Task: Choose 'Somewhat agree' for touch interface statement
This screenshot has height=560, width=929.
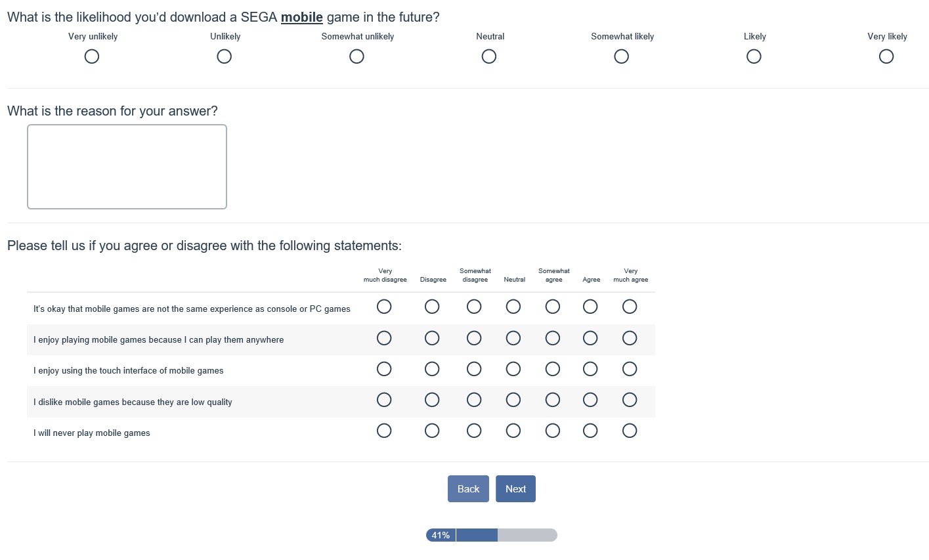Action: 553,369
